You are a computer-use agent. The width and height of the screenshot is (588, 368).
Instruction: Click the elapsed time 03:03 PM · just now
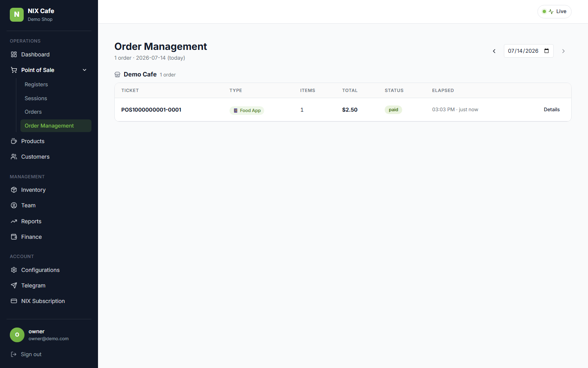455,110
